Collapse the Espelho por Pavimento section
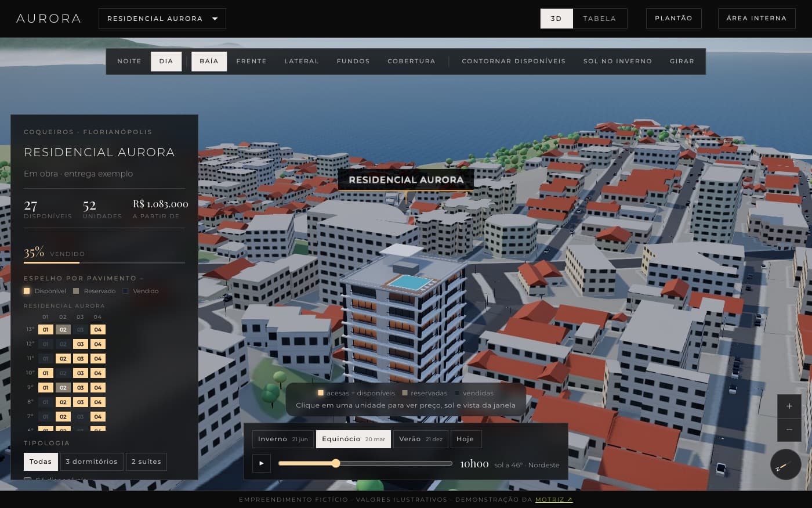This screenshot has width=812, height=508. 84,278
